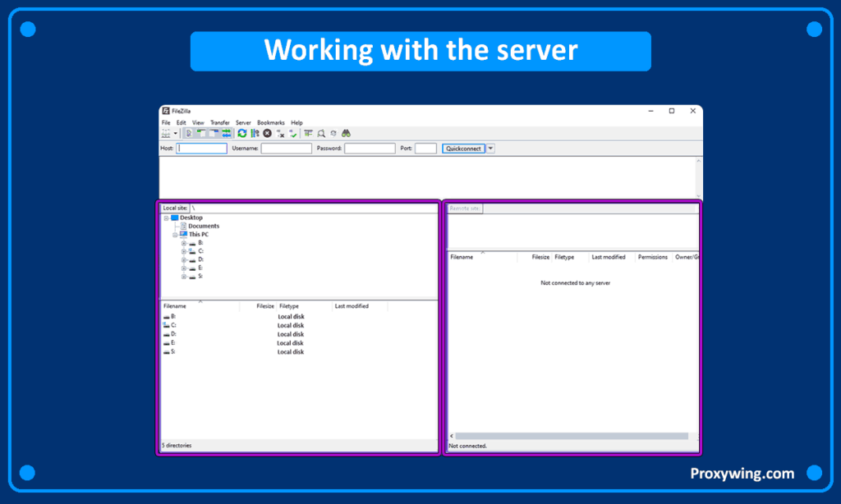Open the View menu
841x504 pixels.
(x=198, y=123)
